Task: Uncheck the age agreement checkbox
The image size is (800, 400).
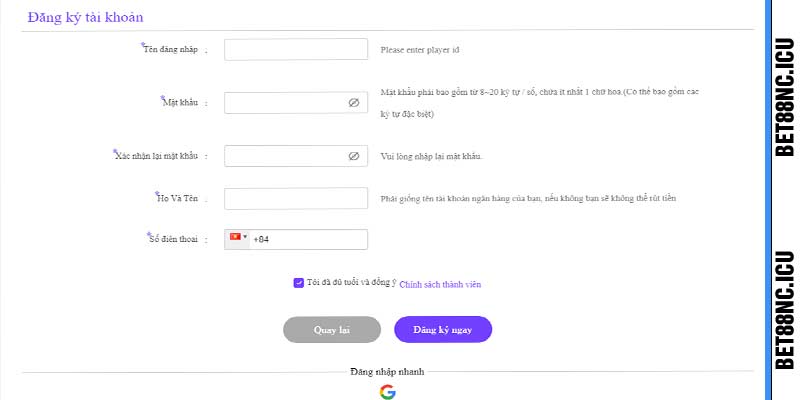Action: click(298, 283)
